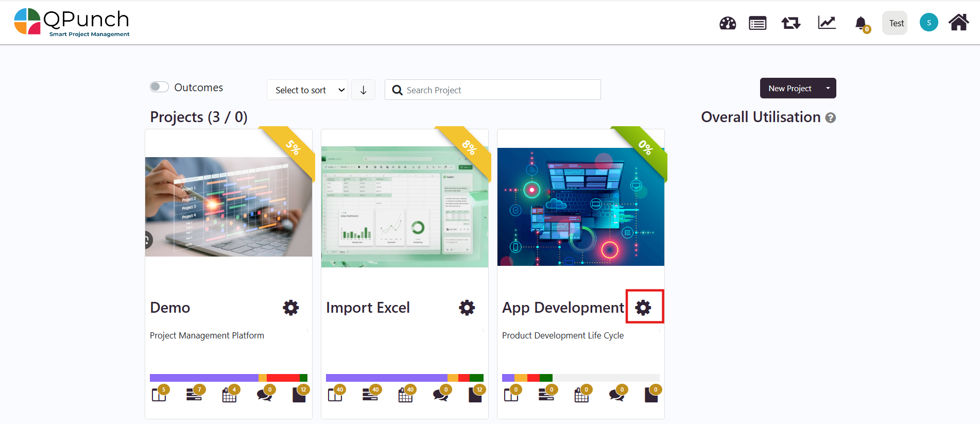The width and height of the screenshot is (980, 424).
Task: Click the retweet arrows icon in header
Action: click(x=790, y=23)
